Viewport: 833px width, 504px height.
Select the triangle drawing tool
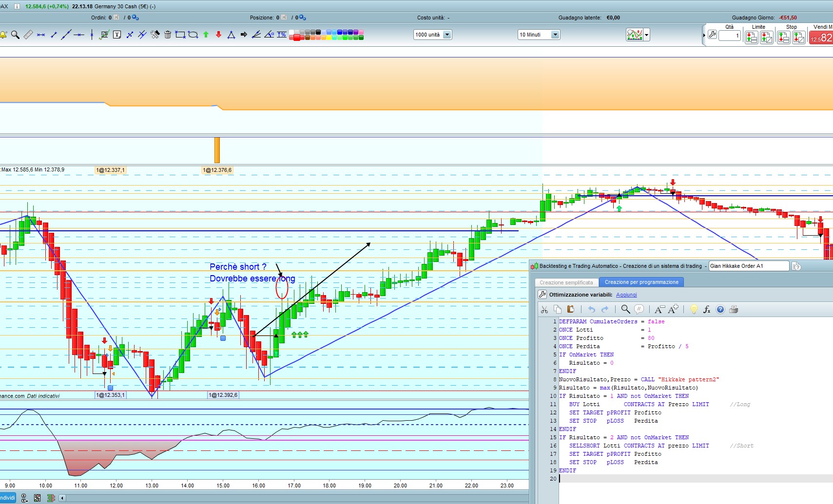[x=231, y=35]
